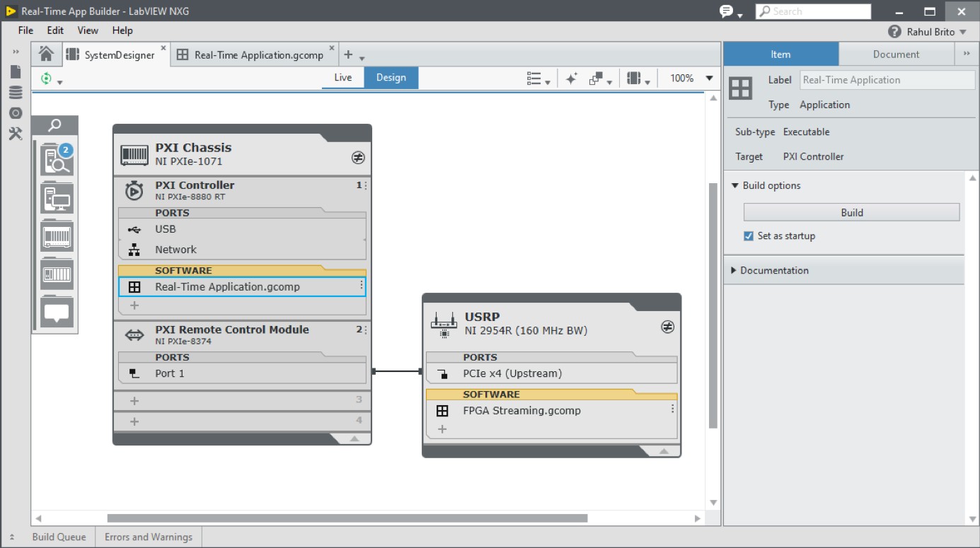Open the File menu
Image resolution: width=980 pixels, height=548 pixels.
pyautogui.click(x=25, y=30)
